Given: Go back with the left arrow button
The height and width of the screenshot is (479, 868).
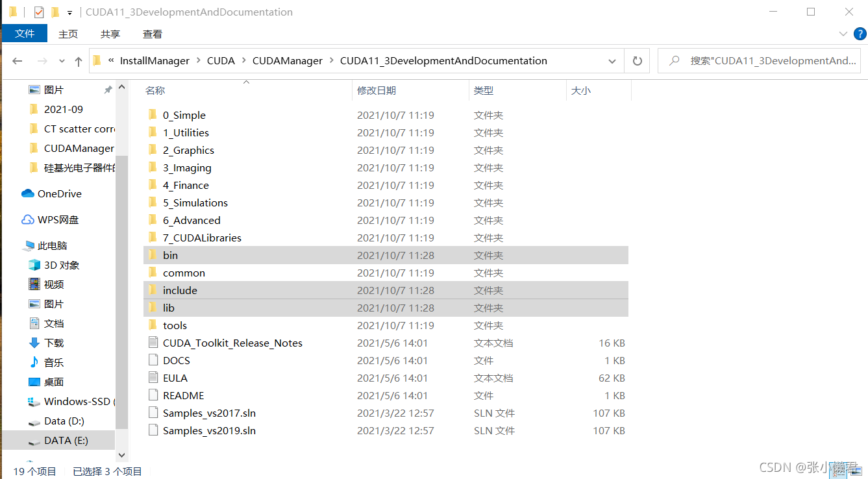Looking at the screenshot, I should pyautogui.click(x=18, y=61).
